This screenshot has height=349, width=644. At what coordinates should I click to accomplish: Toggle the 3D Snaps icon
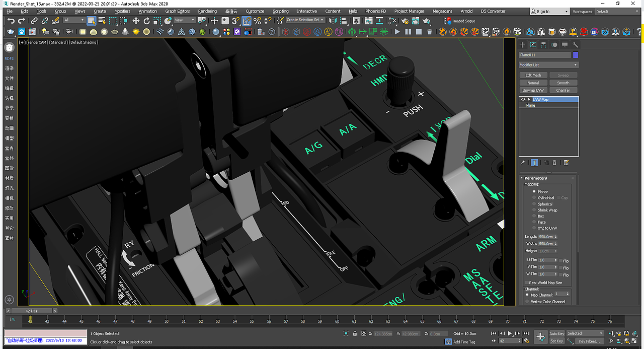tap(235, 21)
